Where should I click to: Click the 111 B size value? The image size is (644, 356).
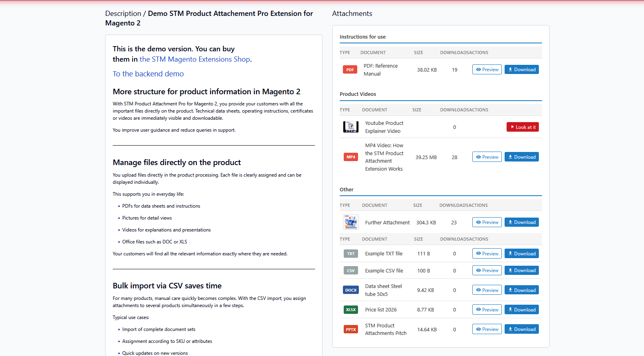tap(423, 254)
